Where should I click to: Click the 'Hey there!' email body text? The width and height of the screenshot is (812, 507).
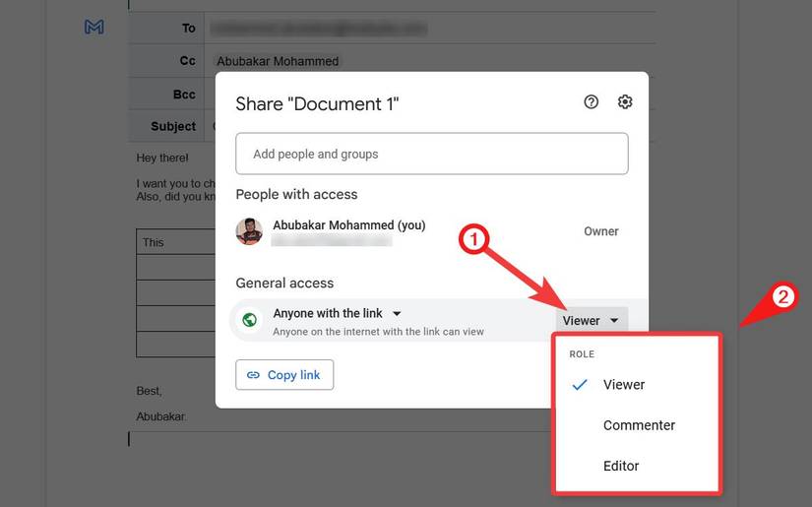(x=162, y=158)
